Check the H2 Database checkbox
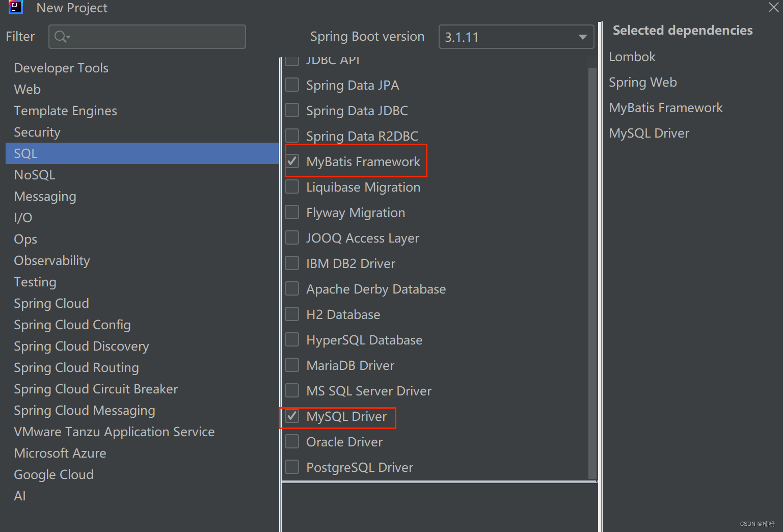The width and height of the screenshot is (783, 532). click(292, 314)
